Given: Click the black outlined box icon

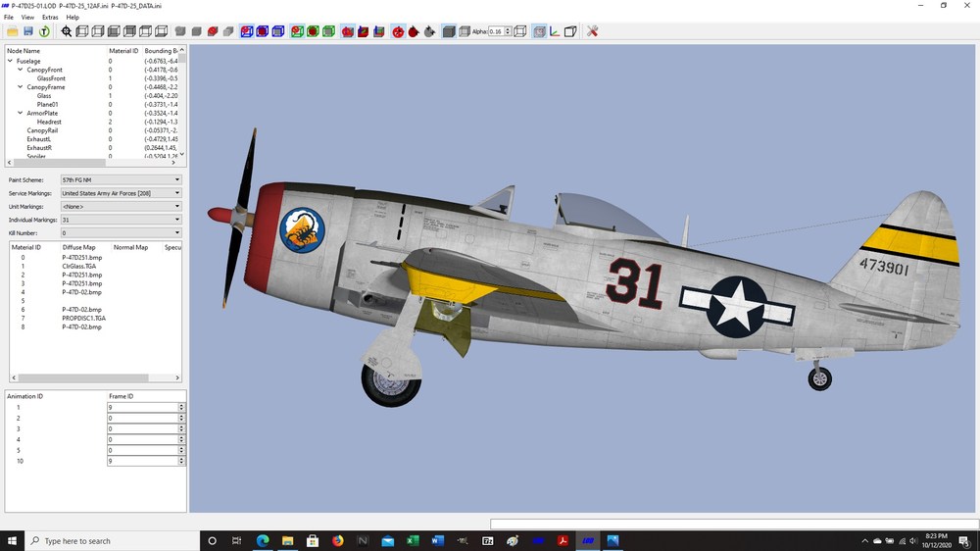Looking at the screenshot, I should 570,31.
